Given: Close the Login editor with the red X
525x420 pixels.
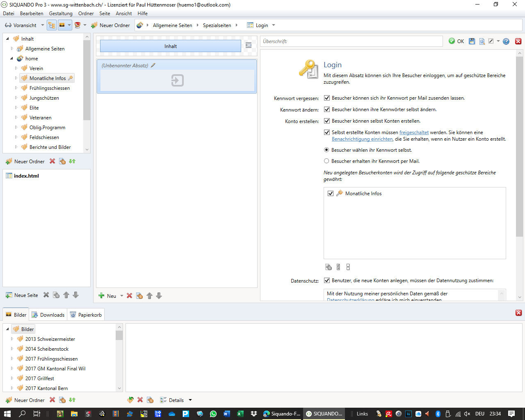Looking at the screenshot, I should 518,41.
